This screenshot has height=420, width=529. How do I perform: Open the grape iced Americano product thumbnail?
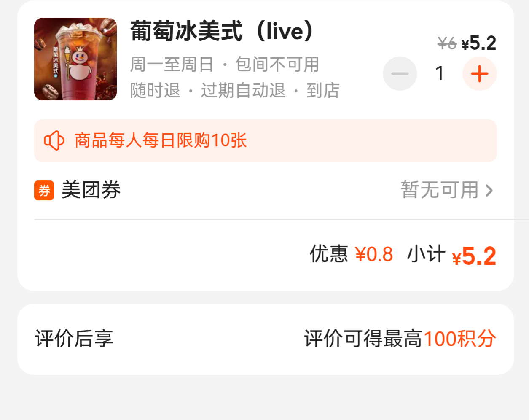[x=75, y=59]
